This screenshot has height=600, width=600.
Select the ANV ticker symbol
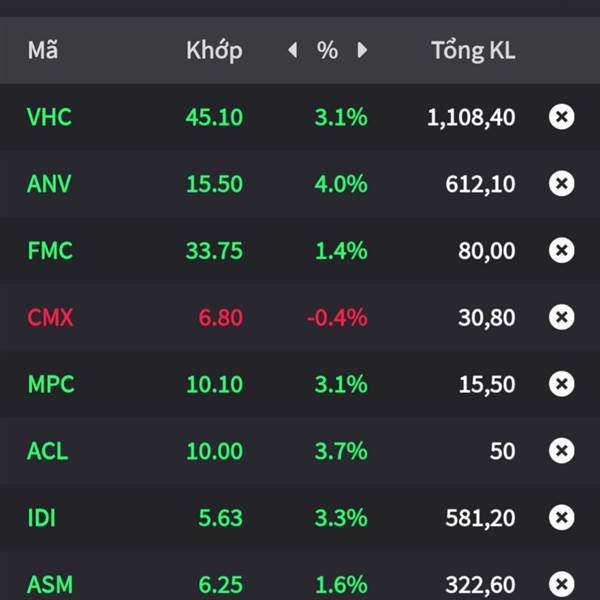point(49,184)
